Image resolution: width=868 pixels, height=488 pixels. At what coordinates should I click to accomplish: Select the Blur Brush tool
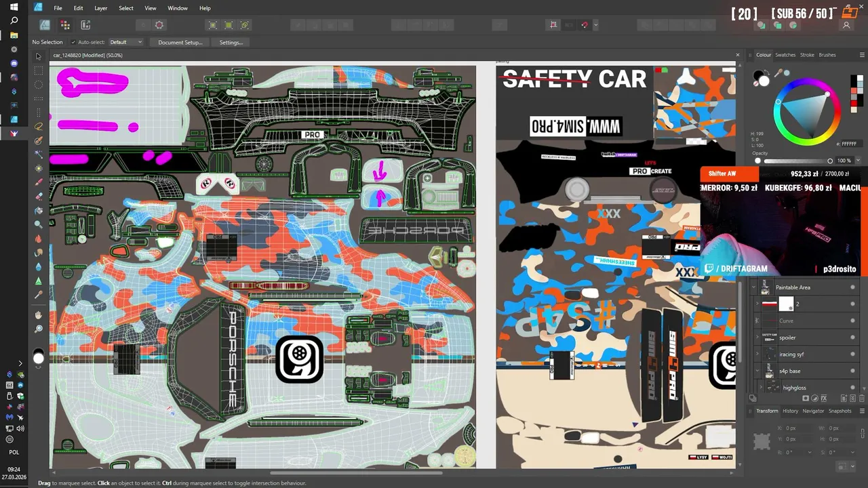click(x=39, y=267)
